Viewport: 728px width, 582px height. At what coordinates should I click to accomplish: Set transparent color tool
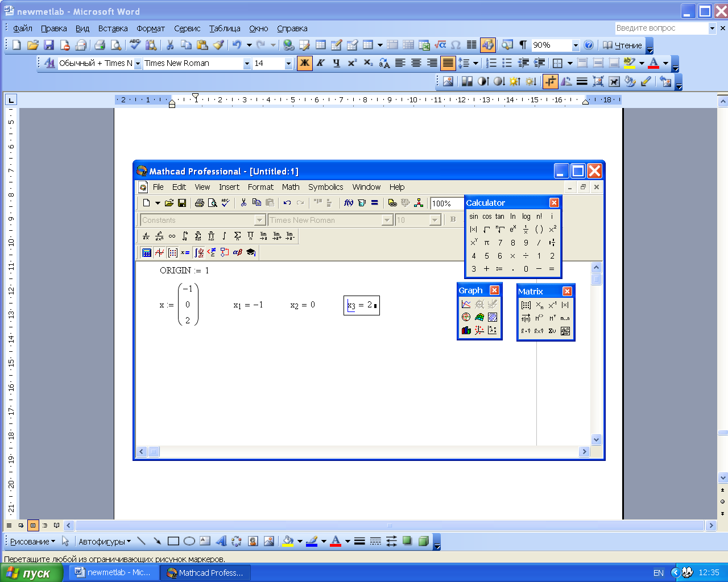tap(646, 81)
